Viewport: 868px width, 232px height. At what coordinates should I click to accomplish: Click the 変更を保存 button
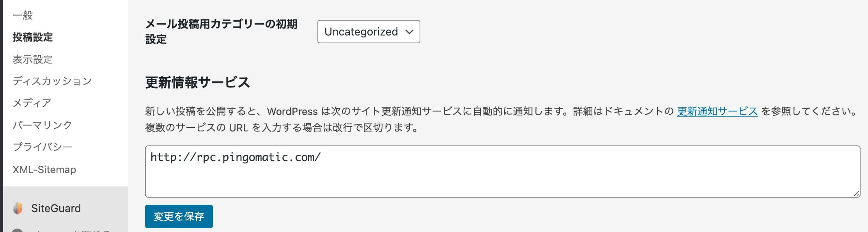[179, 216]
